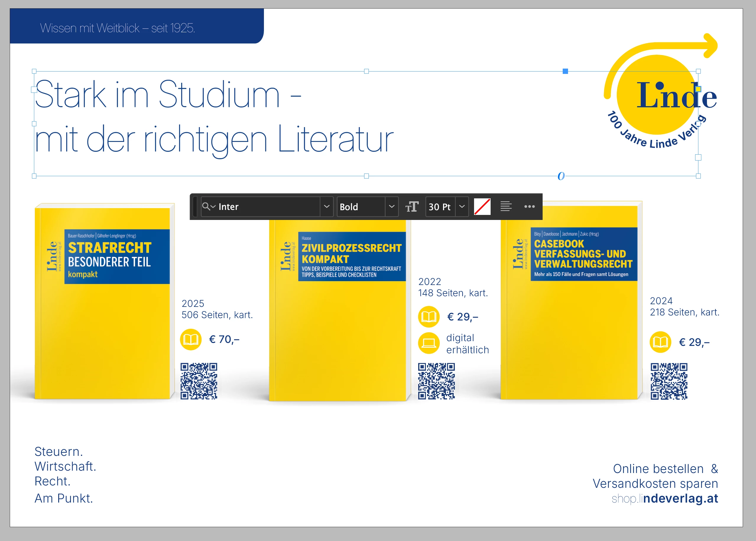Click the font search magnifier icon
Image resolution: width=756 pixels, height=541 pixels.
coord(206,207)
